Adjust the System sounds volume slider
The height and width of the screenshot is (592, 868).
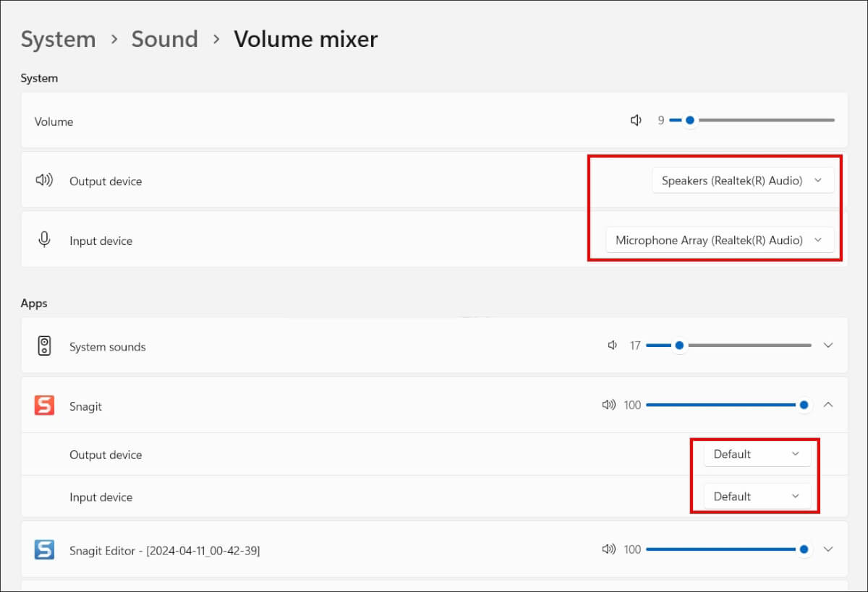tap(728, 346)
